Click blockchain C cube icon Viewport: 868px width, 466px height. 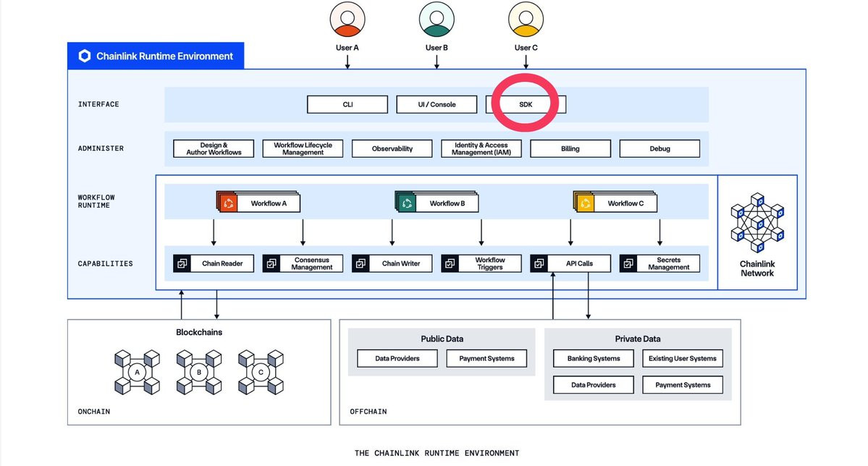click(x=261, y=372)
